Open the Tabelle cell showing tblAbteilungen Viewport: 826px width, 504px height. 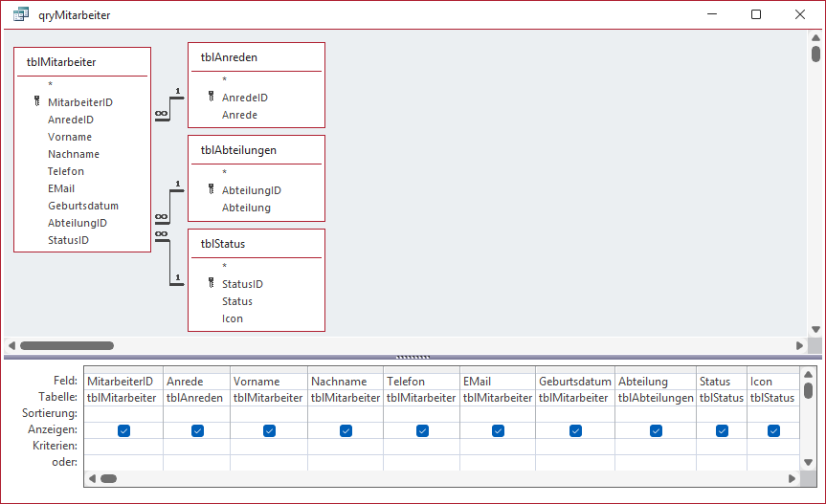tap(656, 398)
